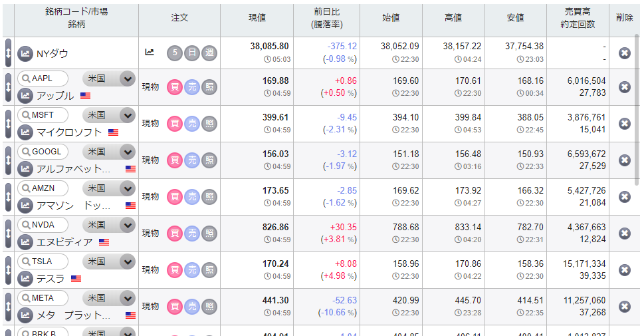Remove the META row using delete icon
Screen dimensions: 644x336
(x=624, y=306)
